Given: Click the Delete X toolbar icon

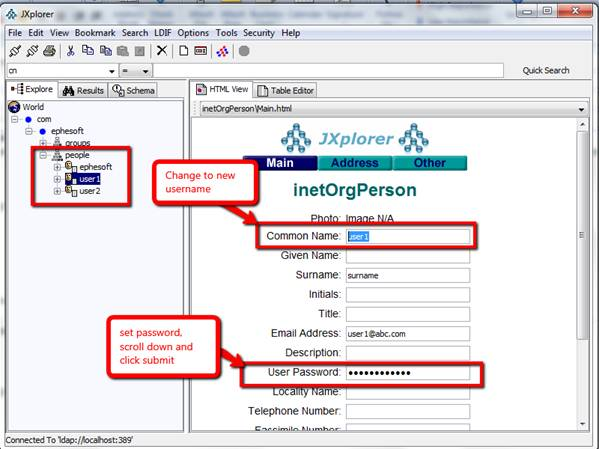Looking at the screenshot, I should pos(162,50).
